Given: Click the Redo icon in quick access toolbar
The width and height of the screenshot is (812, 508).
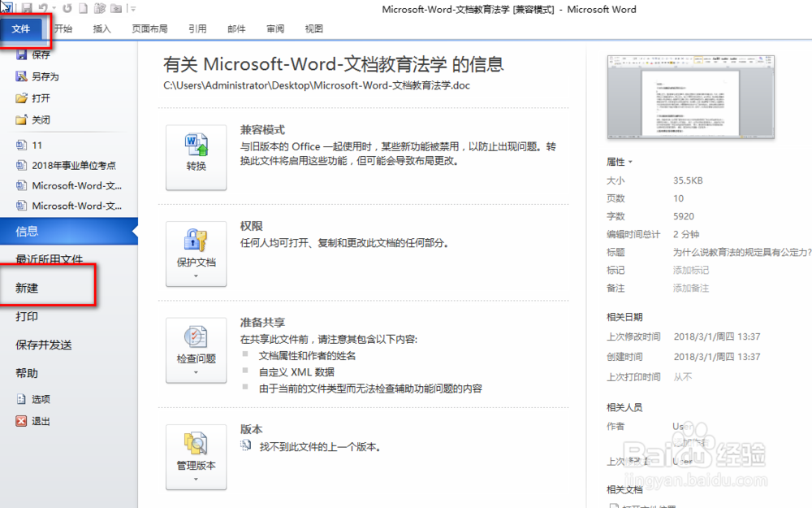Looking at the screenshot, I should click(67, 8).
